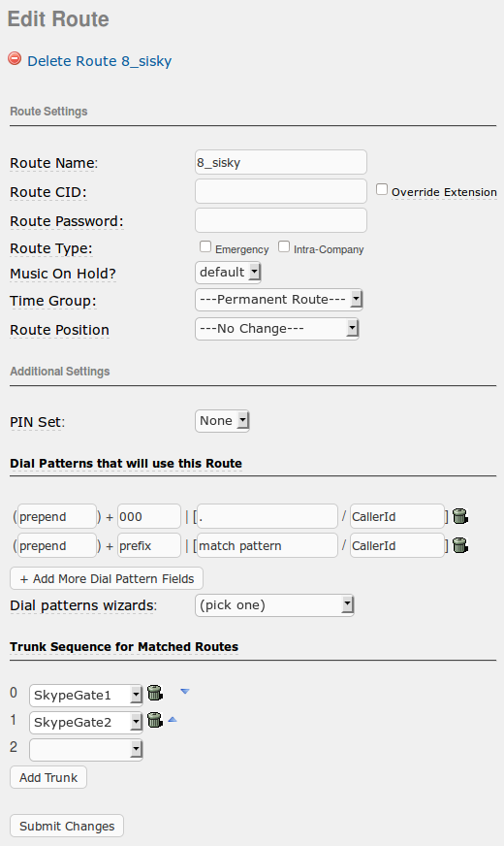Open the Music On Hold dropdown
The image size is (504, 846).
point(228,272)
